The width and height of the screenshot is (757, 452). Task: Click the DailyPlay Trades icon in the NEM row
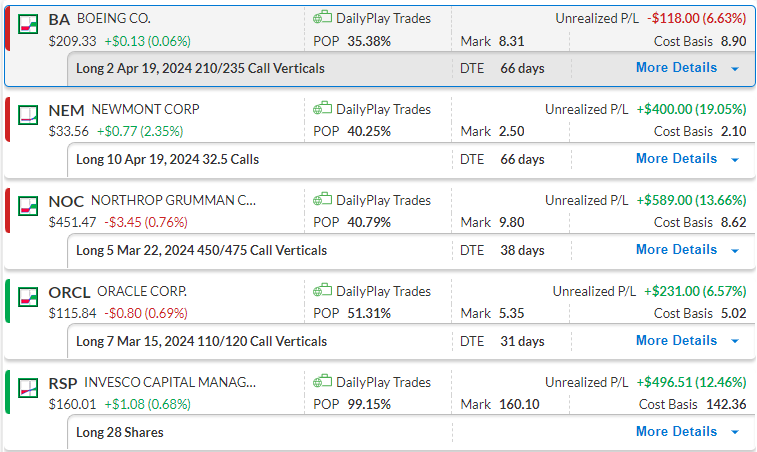point(322,109)
